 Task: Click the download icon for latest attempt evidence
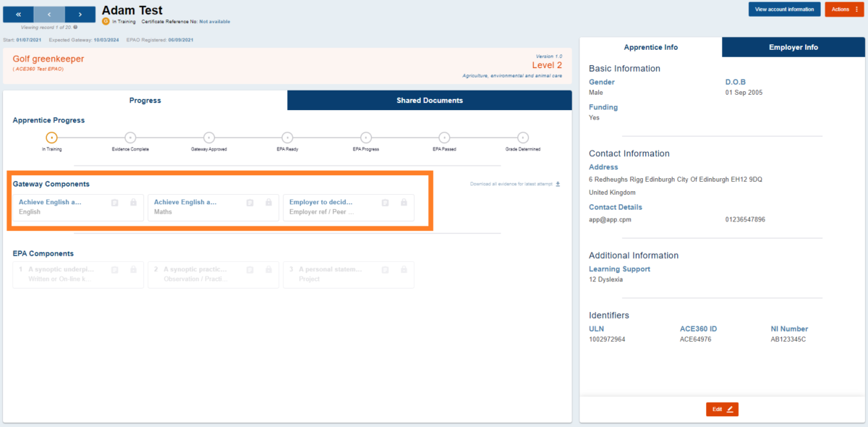click(x=557, y=184)
